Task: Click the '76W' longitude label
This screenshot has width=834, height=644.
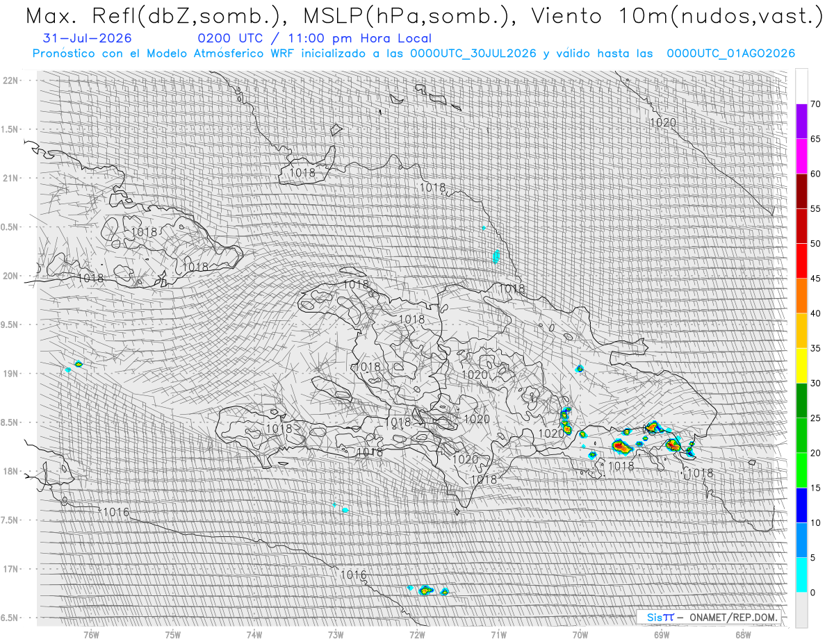Action: pos(91,634)
